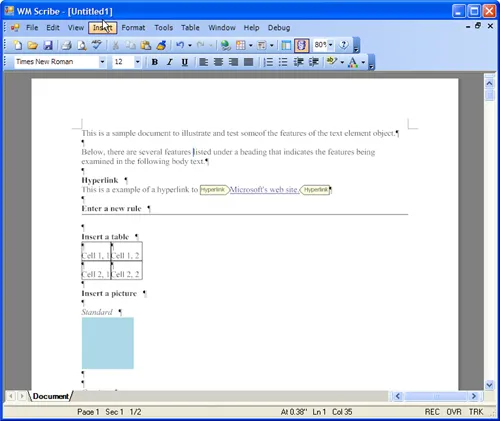
Task: Toggle OVR overtype mode in status bar
Action: tap(454, 412)
